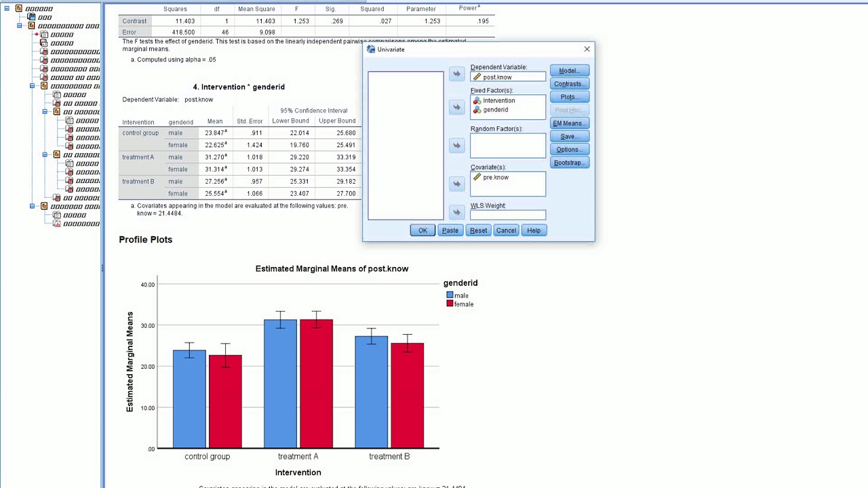Click the arrow button beside WLS Weight
868x488 pixels.
(456, 212)
